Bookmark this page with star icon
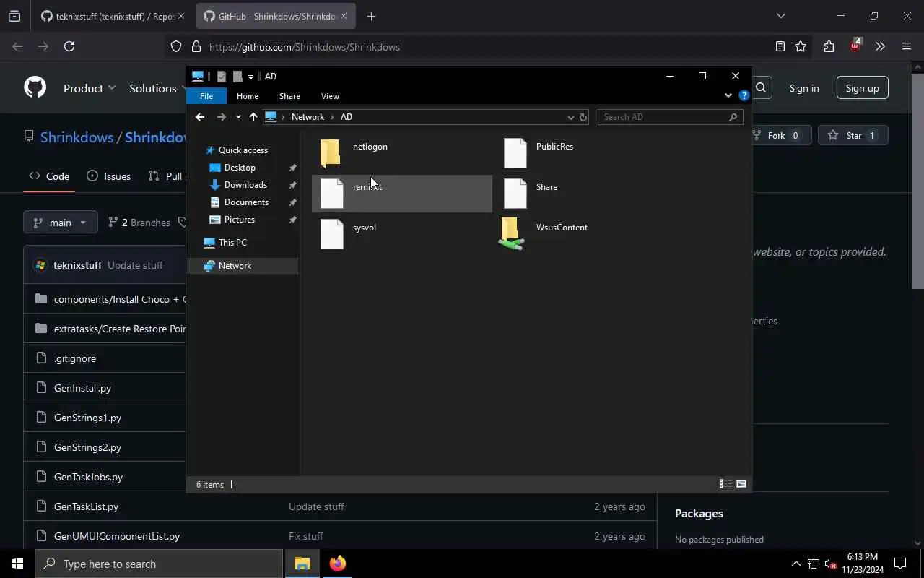 (801, 46)
